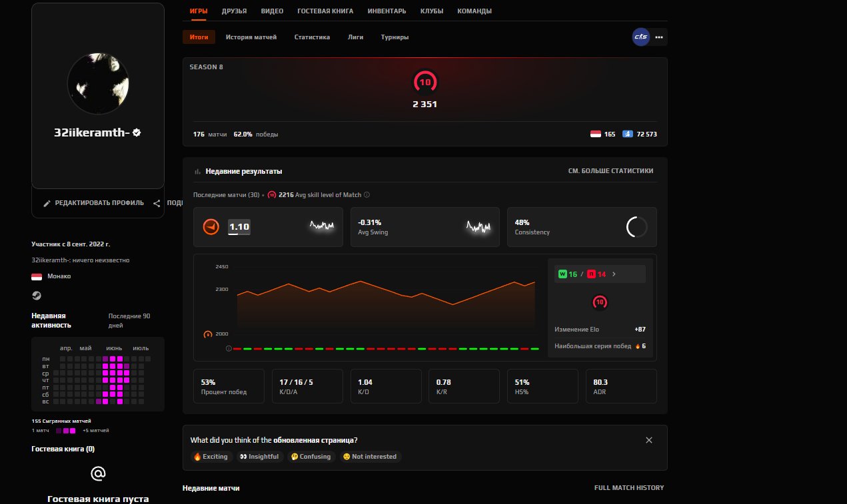Screen dimensions: 847x504
Task: Click the profile avatar picture
Action: click(x=98, y=84)
